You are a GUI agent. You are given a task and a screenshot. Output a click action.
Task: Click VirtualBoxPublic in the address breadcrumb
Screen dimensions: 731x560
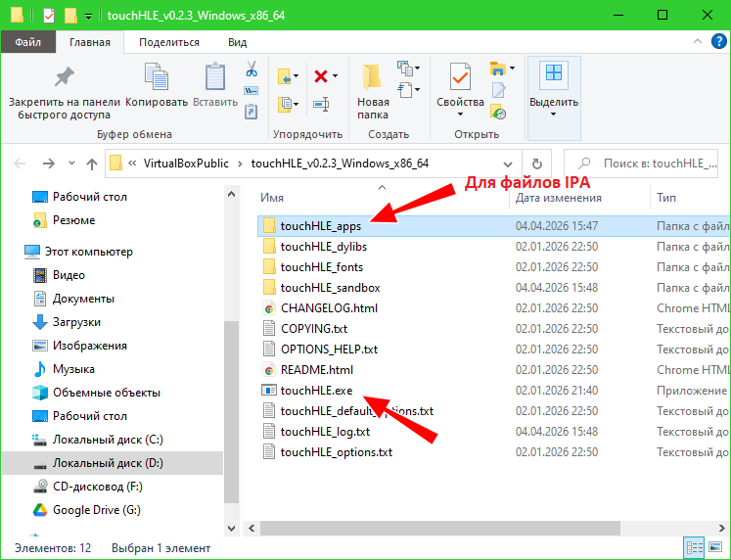tap(186, 163)
